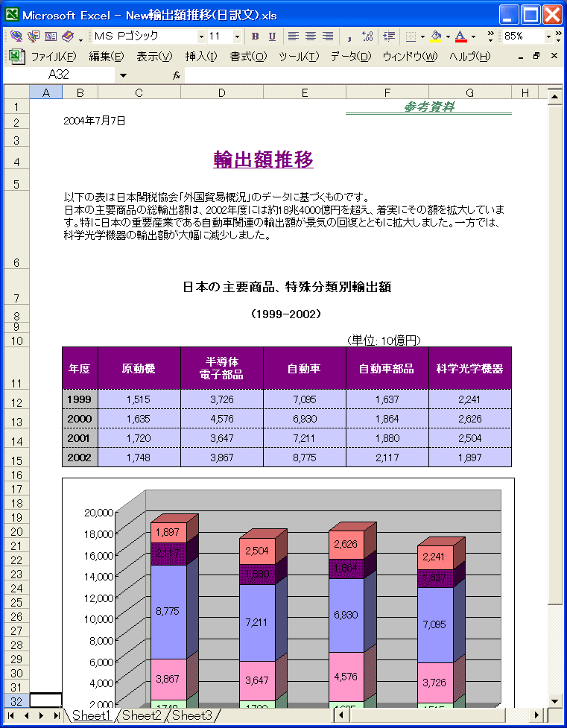Select the 自動車部品 header cell
Image resolution: width=567 pixels, height=728 pixels.
tap(387, 368)
